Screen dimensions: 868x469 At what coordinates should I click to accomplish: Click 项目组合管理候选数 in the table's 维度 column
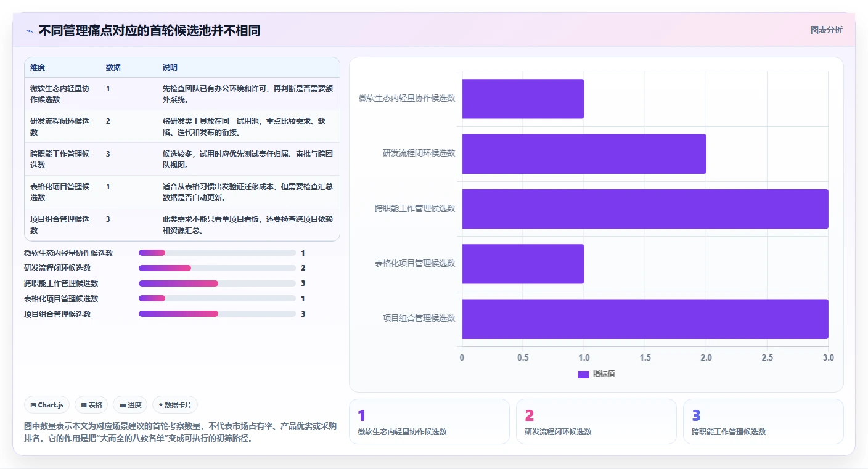[x=60, y=224]
